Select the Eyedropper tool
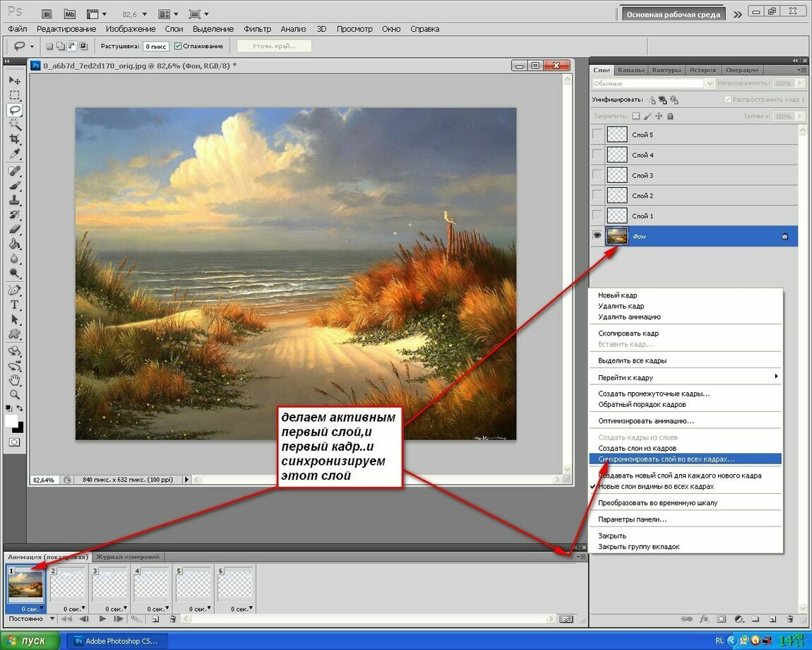This screenshot has height=650, width=812. pyautogui.click(x=15, y=153)
